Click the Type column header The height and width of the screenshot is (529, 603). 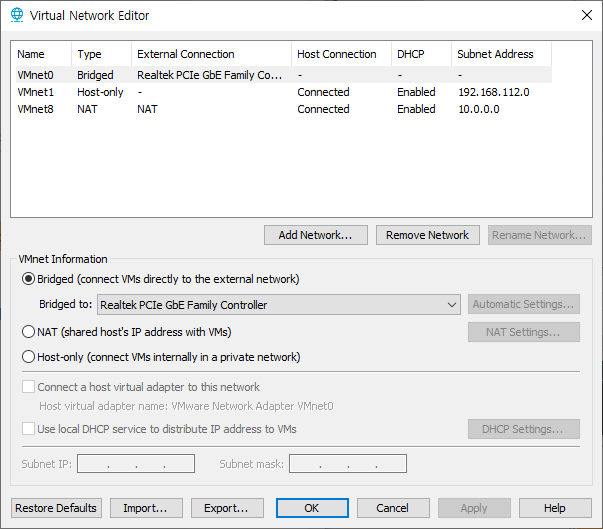(101, 54)
